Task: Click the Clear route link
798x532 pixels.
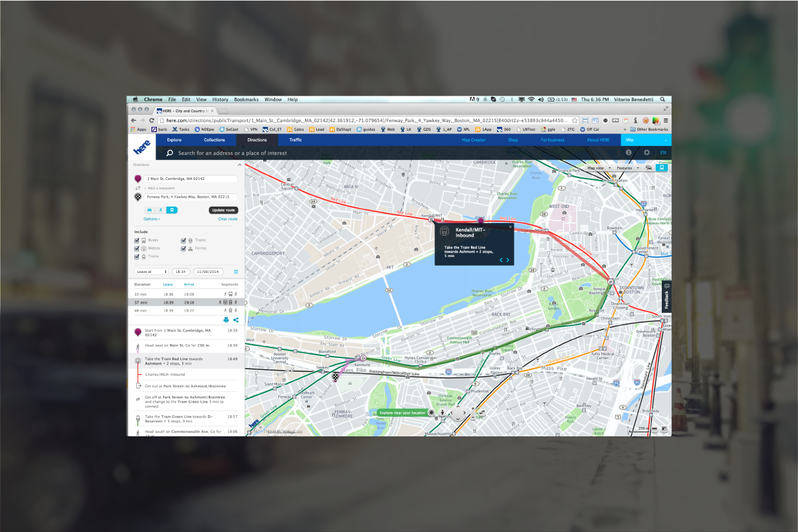Action: tap(227, 219)
